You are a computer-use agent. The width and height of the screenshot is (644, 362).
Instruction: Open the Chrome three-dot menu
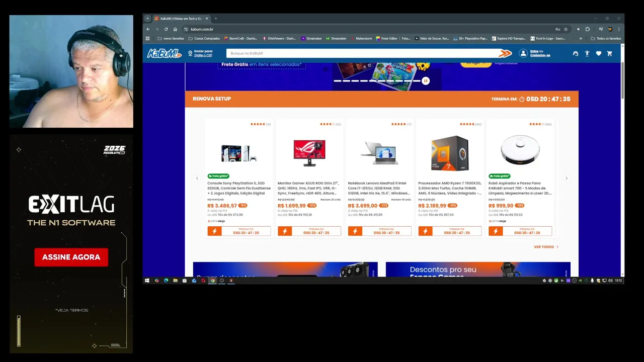click(619, 29)
